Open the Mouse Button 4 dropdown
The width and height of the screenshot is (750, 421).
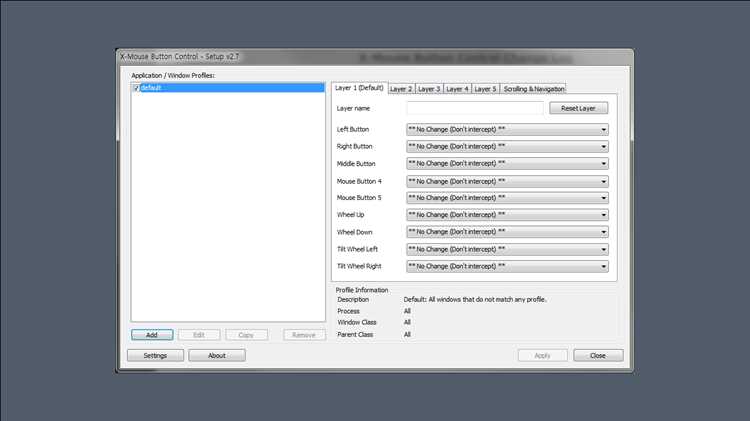point(507,181)
